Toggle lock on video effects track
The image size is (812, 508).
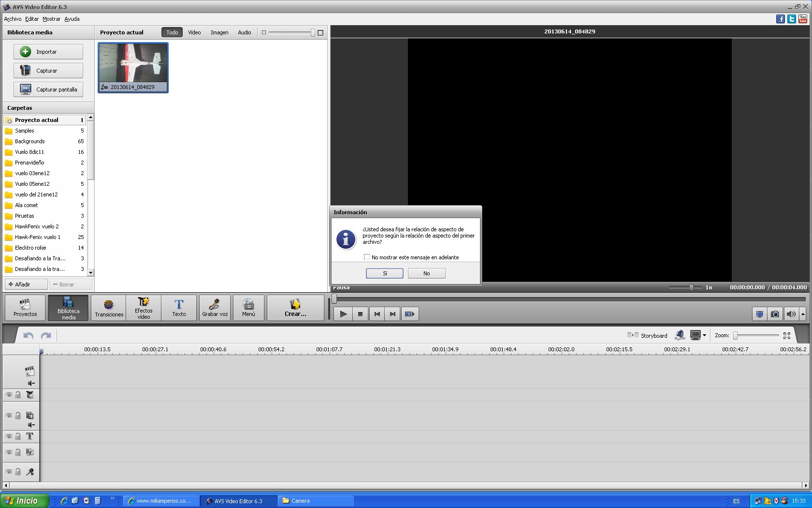click(18, 395)
